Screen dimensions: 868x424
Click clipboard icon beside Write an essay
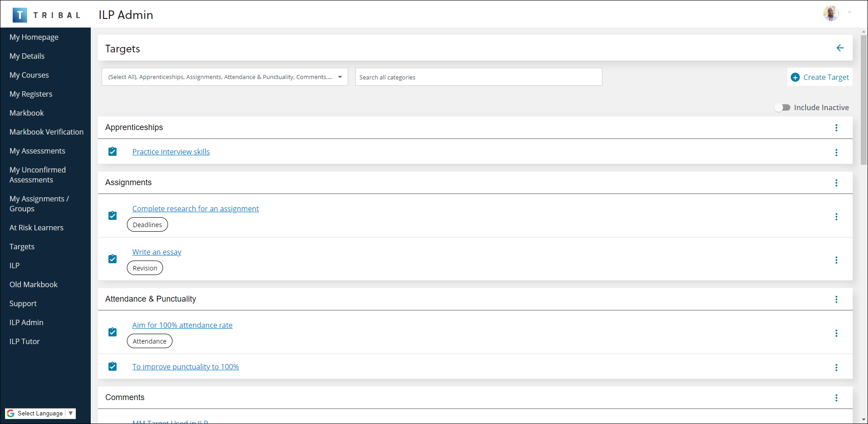[x=112, y=259]
